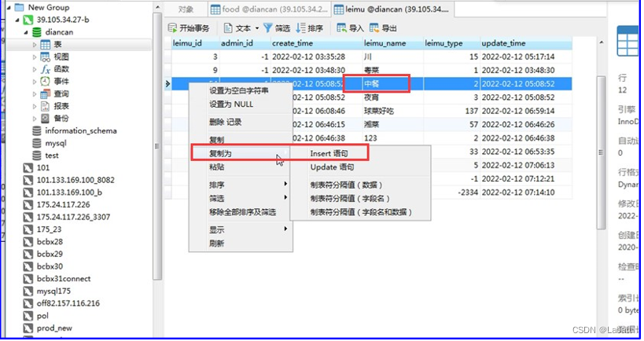The height and width of the screenshot is (341, 644).
Task: Select the 备份 backup icon
Action: tap(45, 118)
